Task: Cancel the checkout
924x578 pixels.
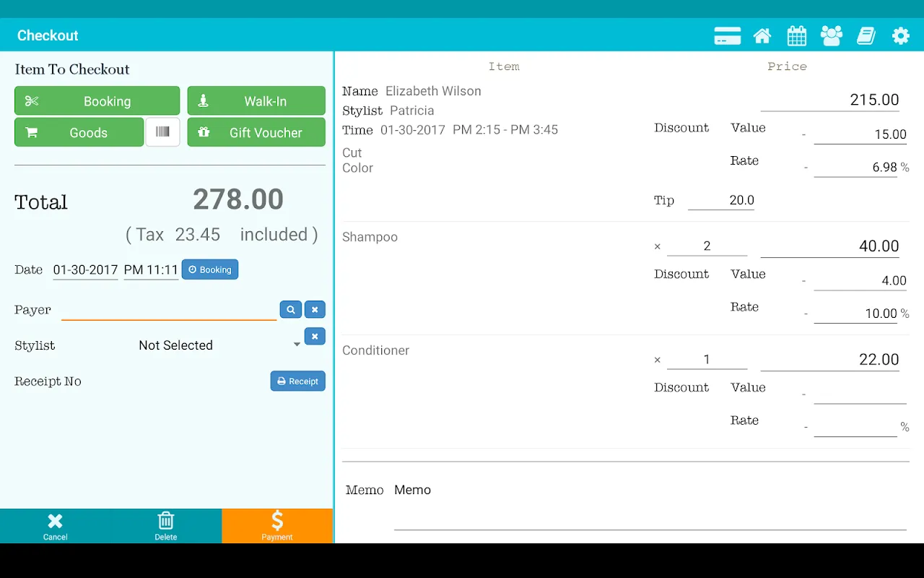Action: click(55, 525)
